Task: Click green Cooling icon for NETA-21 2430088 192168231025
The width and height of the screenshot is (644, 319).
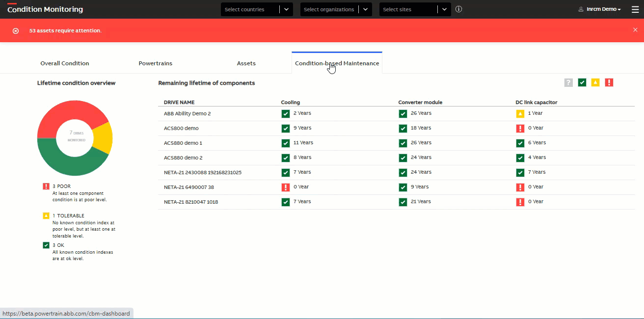Action: click(x=286, y=172)
